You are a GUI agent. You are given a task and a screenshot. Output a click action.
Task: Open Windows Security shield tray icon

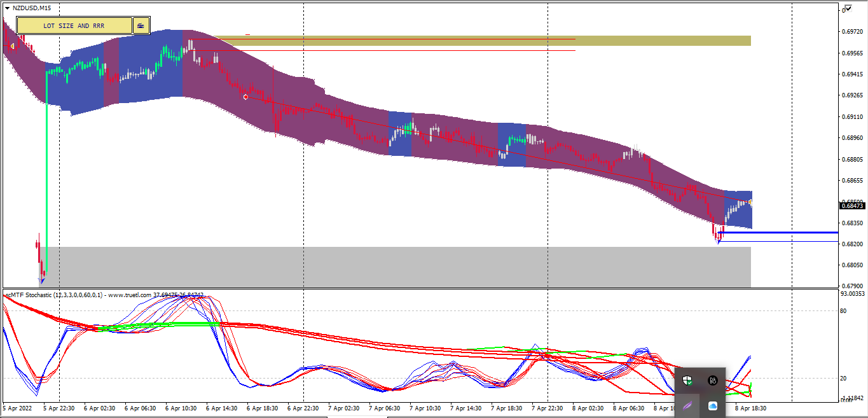point(687,380)
